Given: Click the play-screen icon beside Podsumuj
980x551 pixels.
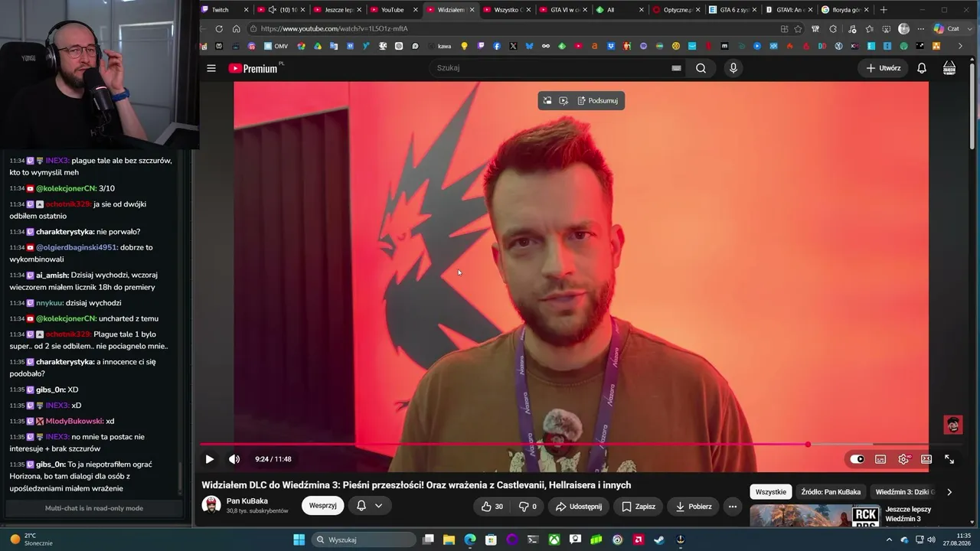Looking at the screenshot, I should 563,100.
